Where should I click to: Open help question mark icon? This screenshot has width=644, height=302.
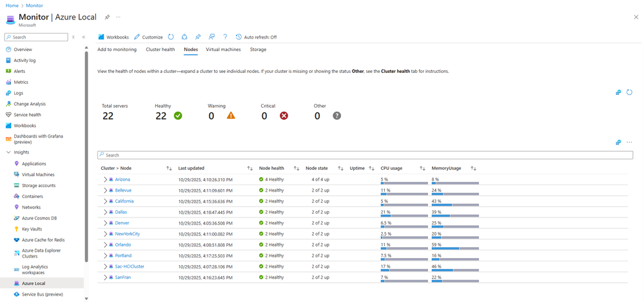[225, 37]
